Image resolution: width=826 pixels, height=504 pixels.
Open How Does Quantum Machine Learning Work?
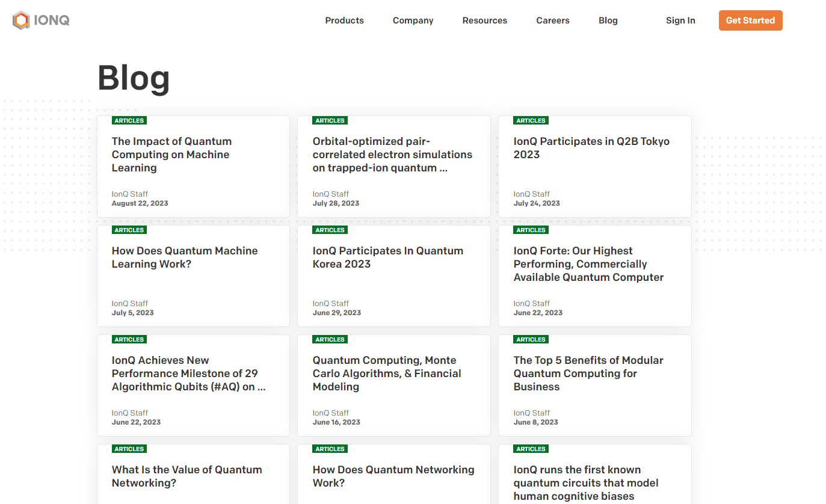point(185,257)
